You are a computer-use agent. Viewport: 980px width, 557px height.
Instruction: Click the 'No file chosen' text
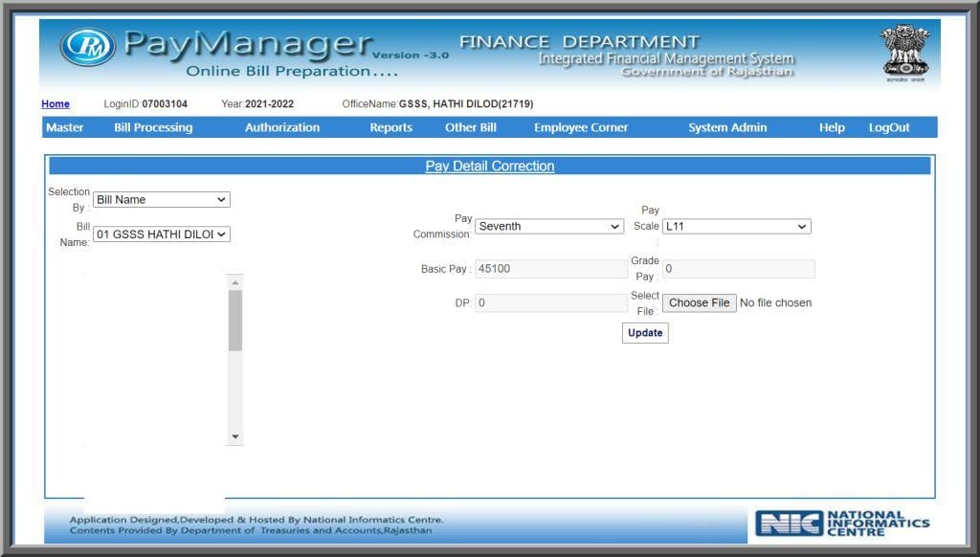click(x=775, y=302)
